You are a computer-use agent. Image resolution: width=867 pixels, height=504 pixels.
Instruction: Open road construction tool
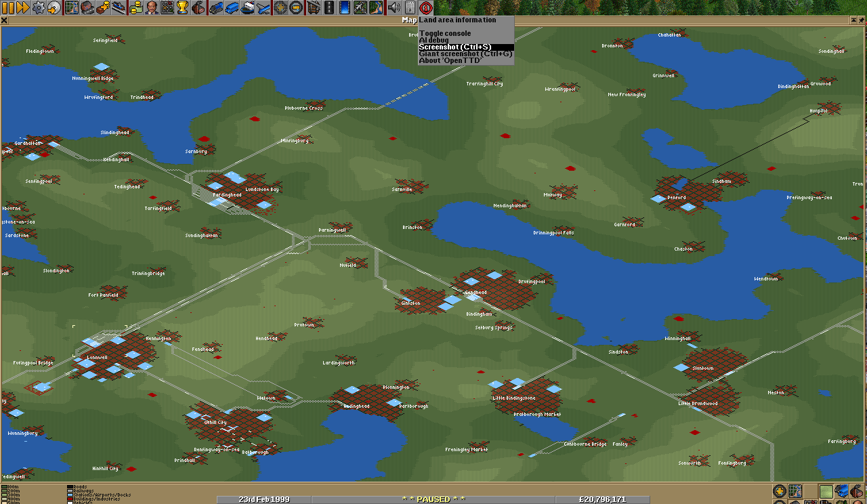[329, 7]
